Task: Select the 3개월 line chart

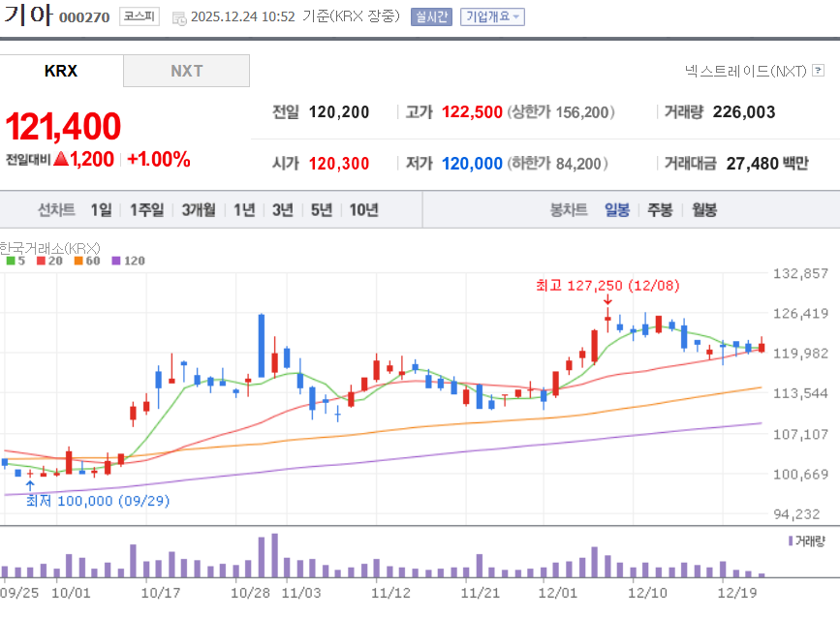Action: tap(199, 210)
